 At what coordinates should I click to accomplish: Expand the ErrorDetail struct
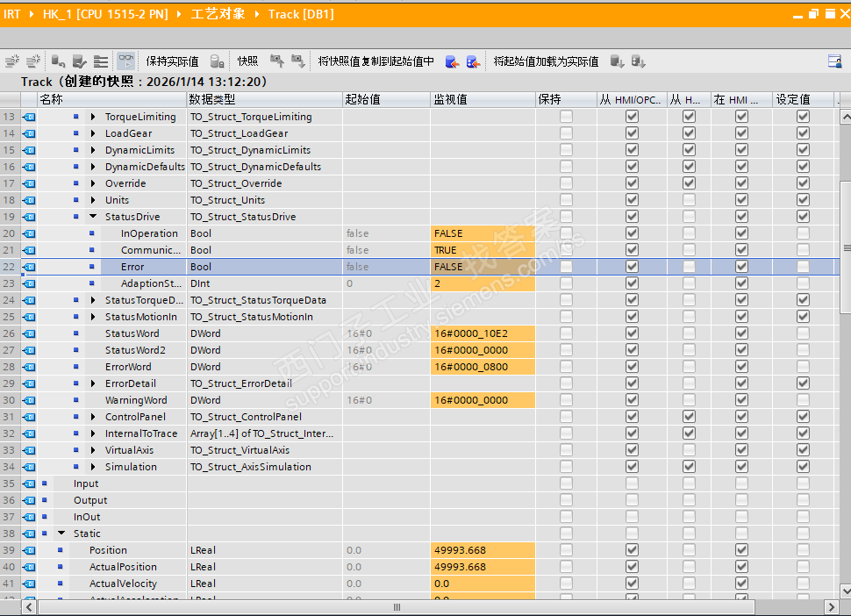[x=93, y=383]
